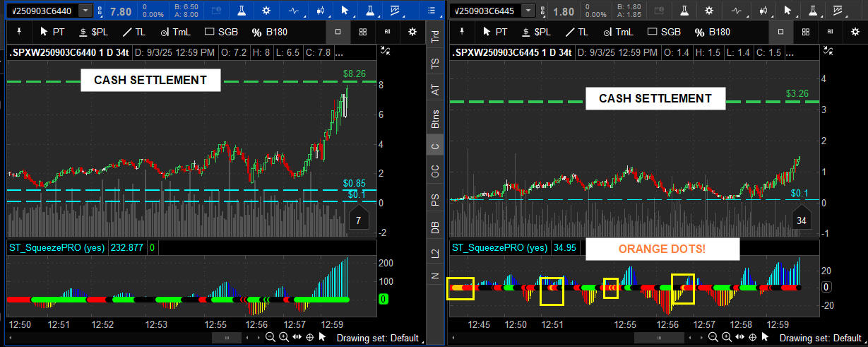Click zoom in magnifier under right chart
This screenshot has width=868, height=347.
point(726,338)
